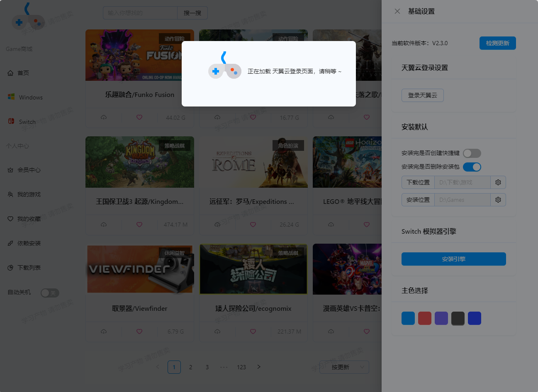Select the royal blue theme color swatch
This screenshot has width=538, height=392.
tap(475, 318)
